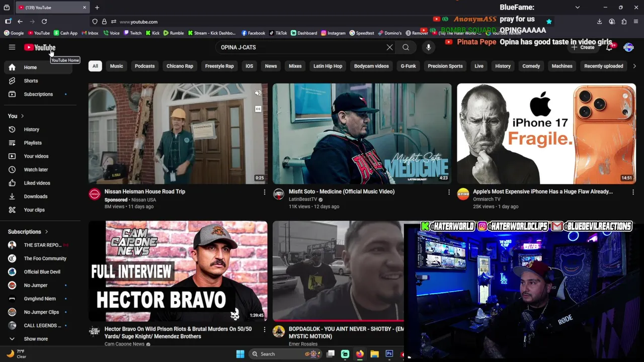
Task: Reload the page with the refresh icon
Action: click(x=44, y=22)
